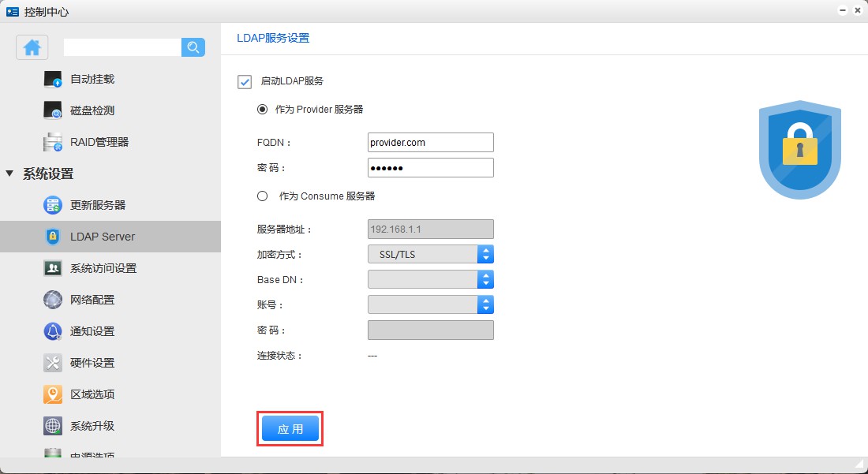This screenshot has height=474, width=868.
Task: Uncheck the 启动LDAP服务 checkbox
Action: (245, 81)
